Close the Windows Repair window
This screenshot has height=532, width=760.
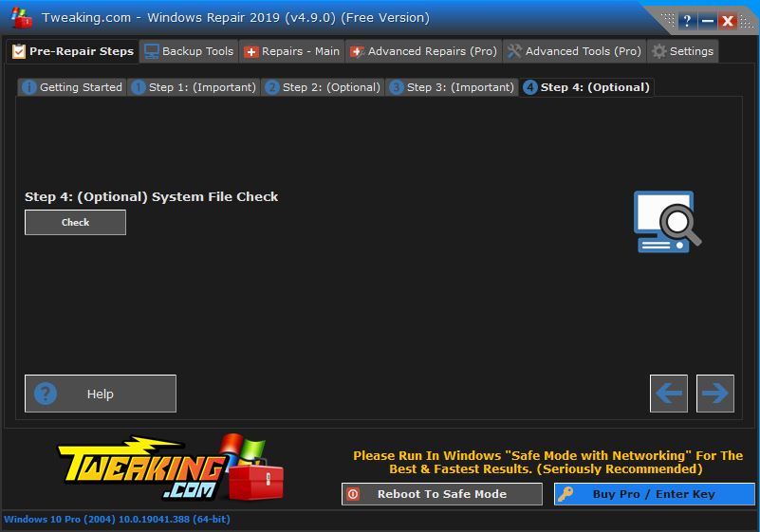[x=728, y=21]
